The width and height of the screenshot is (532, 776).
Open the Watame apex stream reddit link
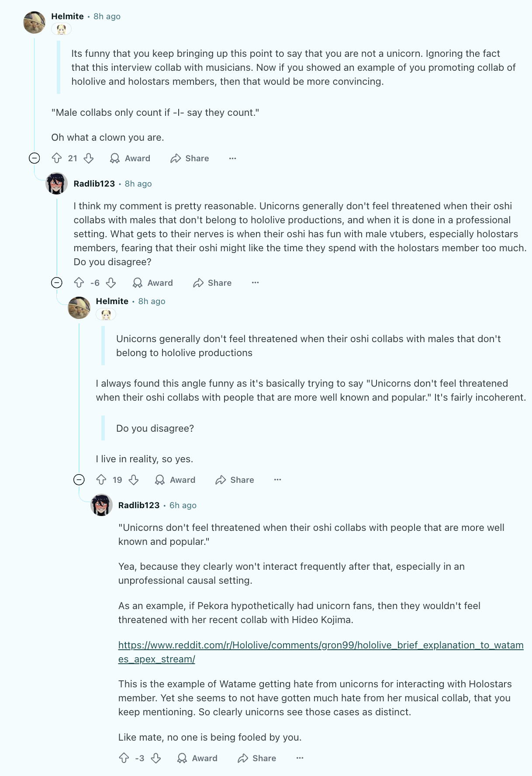click(x=320, y=645)
